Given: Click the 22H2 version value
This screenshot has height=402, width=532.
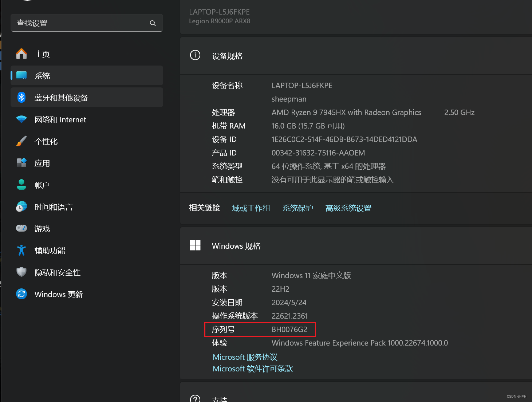Looking at the screenshot, I should pyautogui.click(x=280, y=289).
